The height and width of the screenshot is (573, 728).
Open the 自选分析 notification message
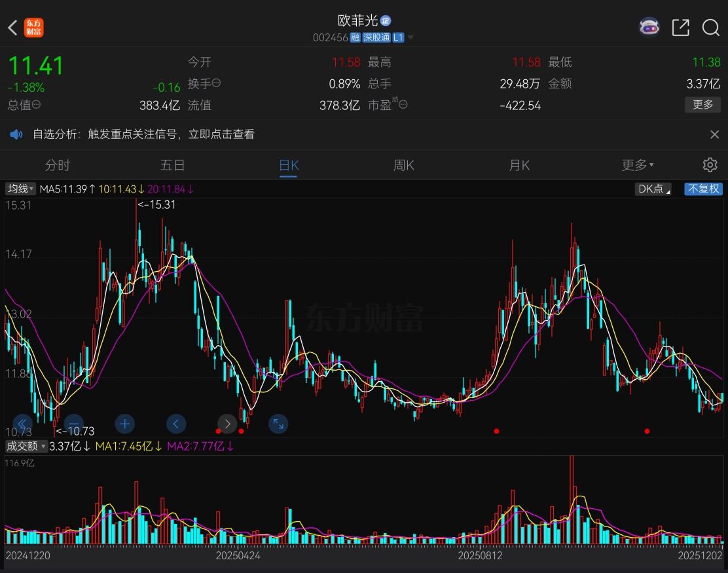click(x=143, y=135)
